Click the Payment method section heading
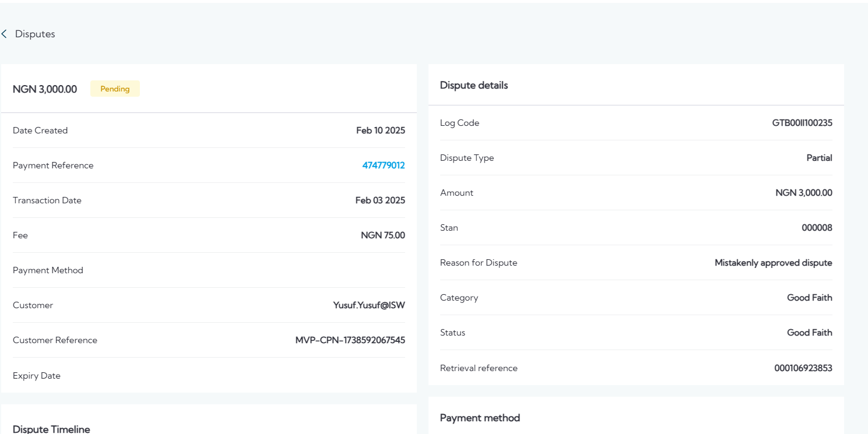The image size is (868, 434). click(480, 418)
